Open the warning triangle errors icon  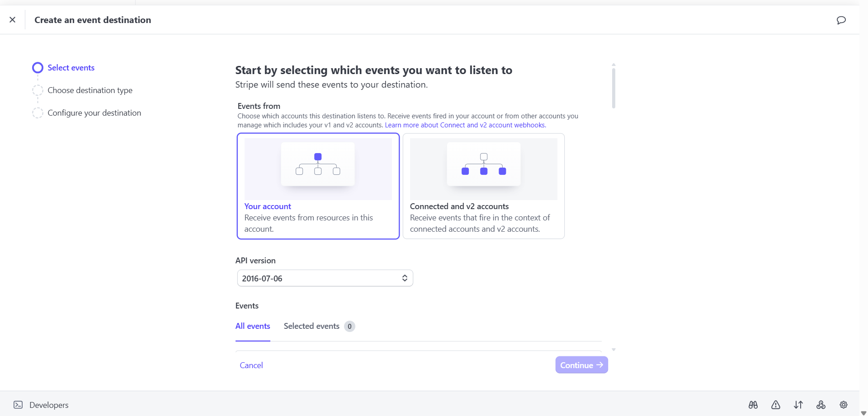pos(776,405)
